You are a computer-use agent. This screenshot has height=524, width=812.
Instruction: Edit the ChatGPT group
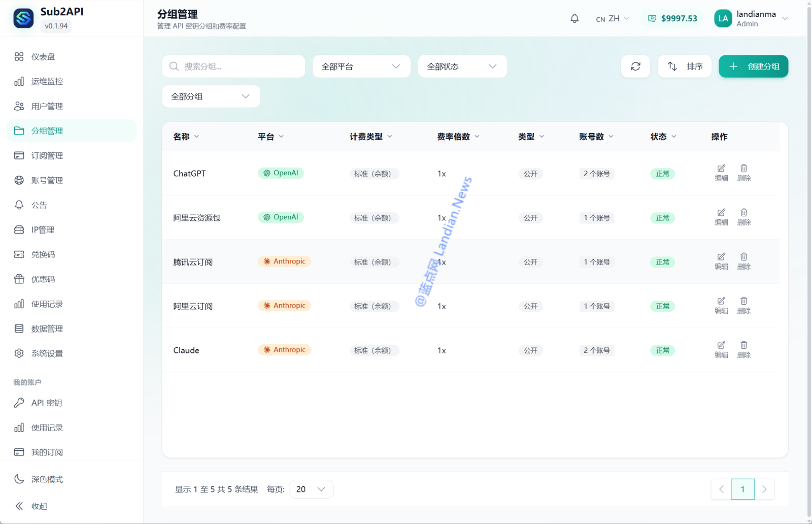721,173
